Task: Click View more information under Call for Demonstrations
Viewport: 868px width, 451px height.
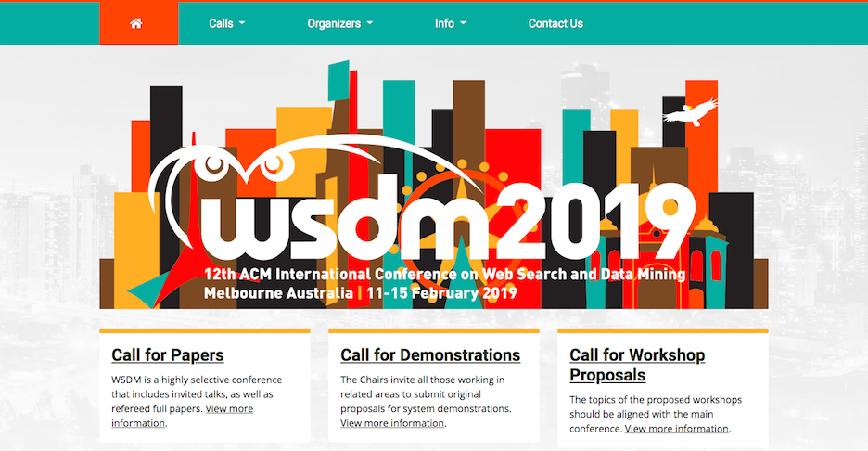Action: tap(392, 423)
